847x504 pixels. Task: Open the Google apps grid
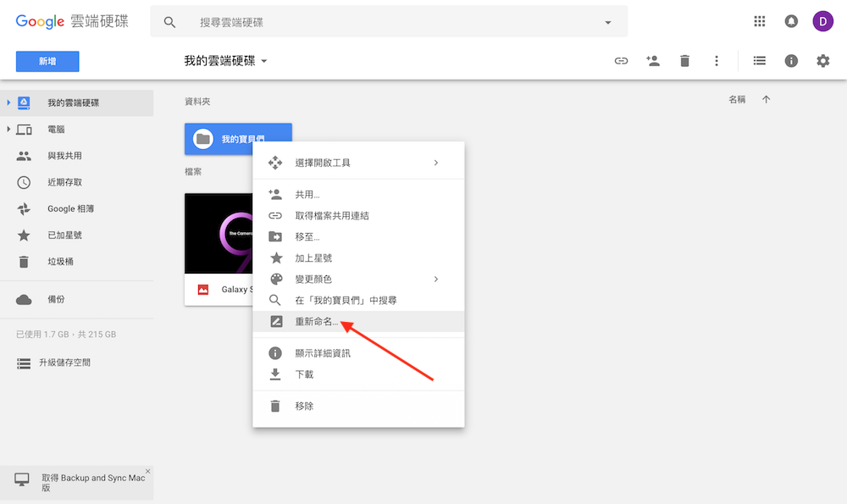(760, 20)
